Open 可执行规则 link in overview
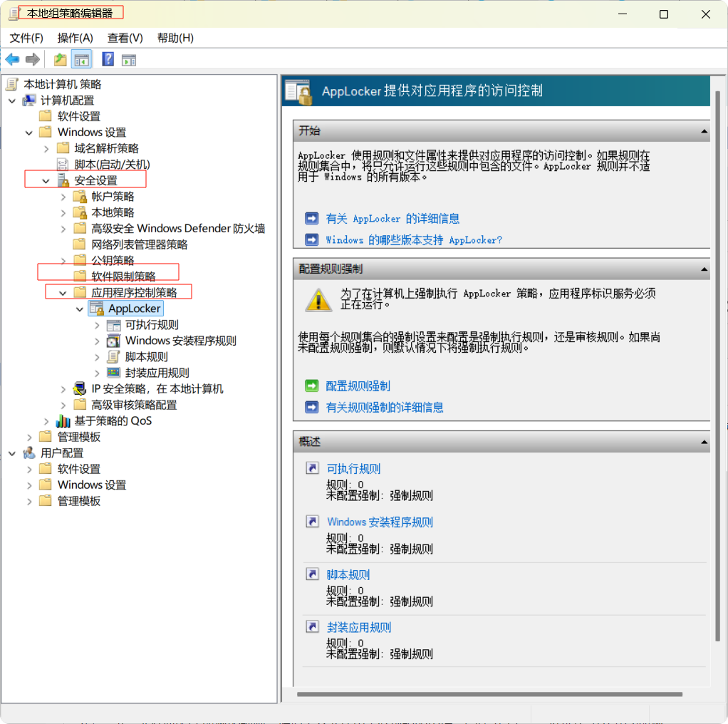The height and width of the screenshot is (724, 728). click(353, 469)
